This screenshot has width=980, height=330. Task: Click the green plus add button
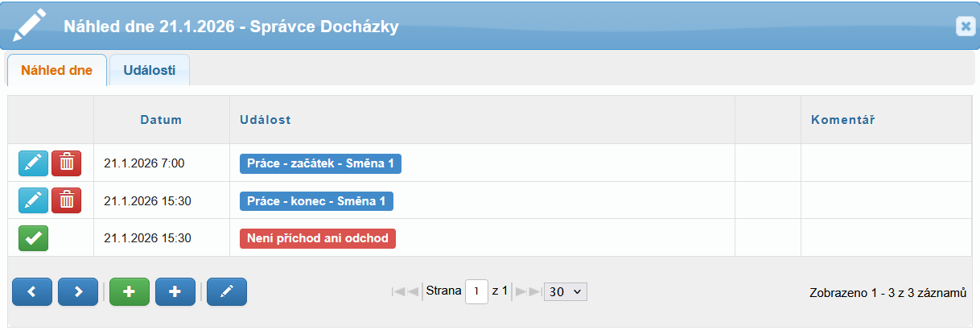tap(130, 292)
